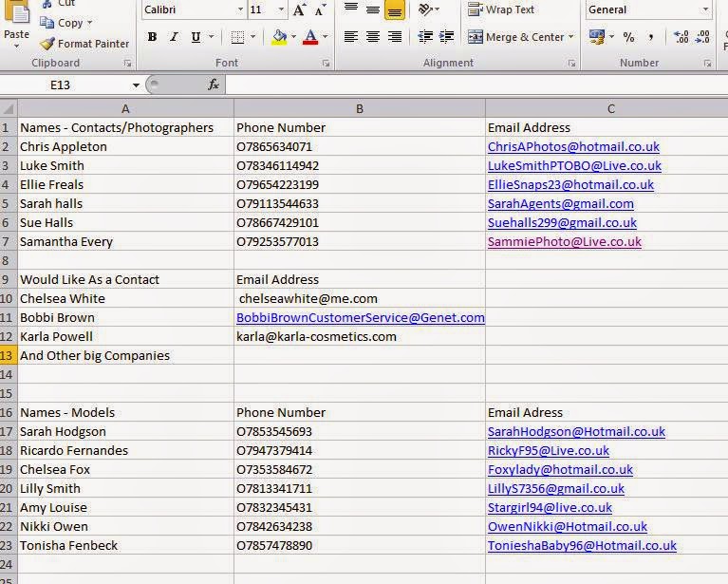The width and height of the screenshot is (728, 584).
Task: Click Merge & Center button
Action: 515,37
